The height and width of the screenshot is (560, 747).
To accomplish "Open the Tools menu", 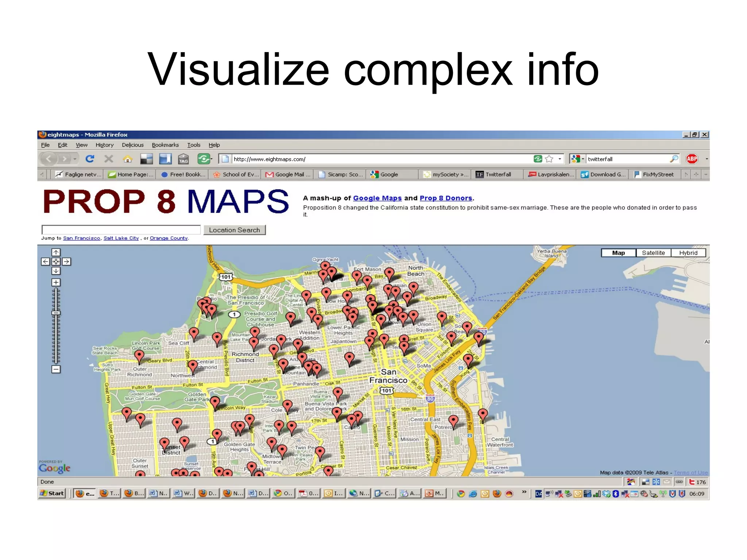I will [x=194, y=145].
